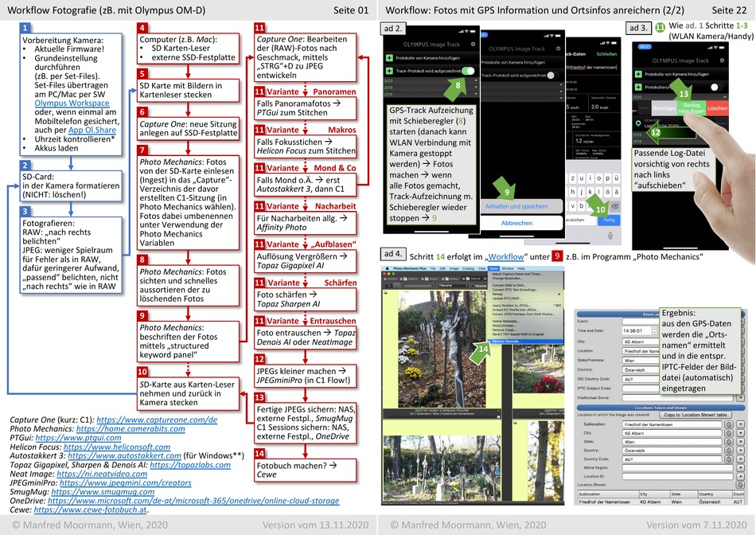Open the Window menu in Photo Mechanic

pos(507,268)
